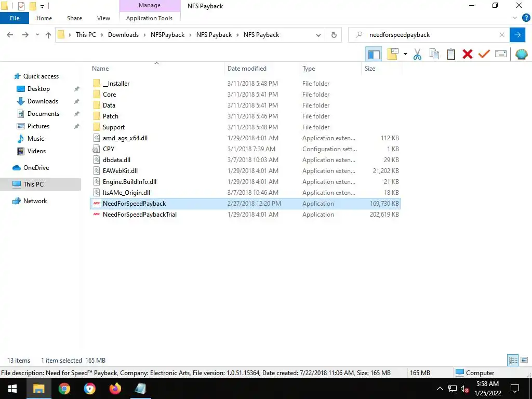The height and width of the screenshot is (399, 532).
Task: Select the Support folder
Action: 114,127
